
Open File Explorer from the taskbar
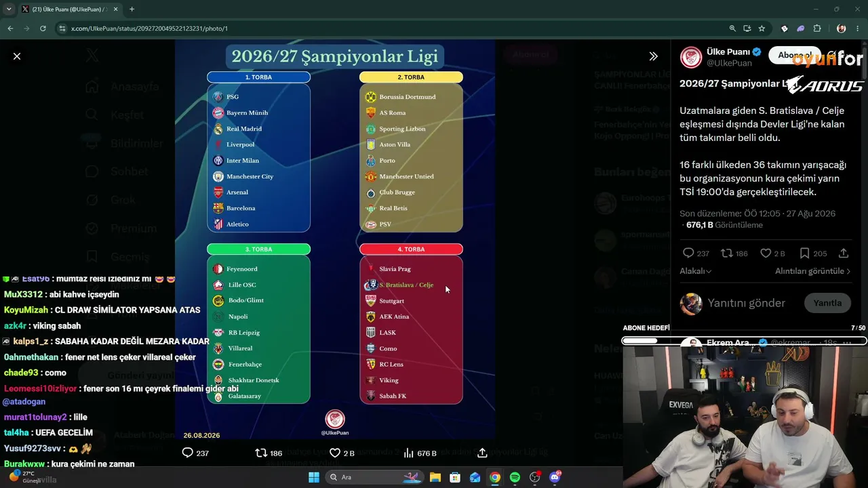click(x=435, y=477)
